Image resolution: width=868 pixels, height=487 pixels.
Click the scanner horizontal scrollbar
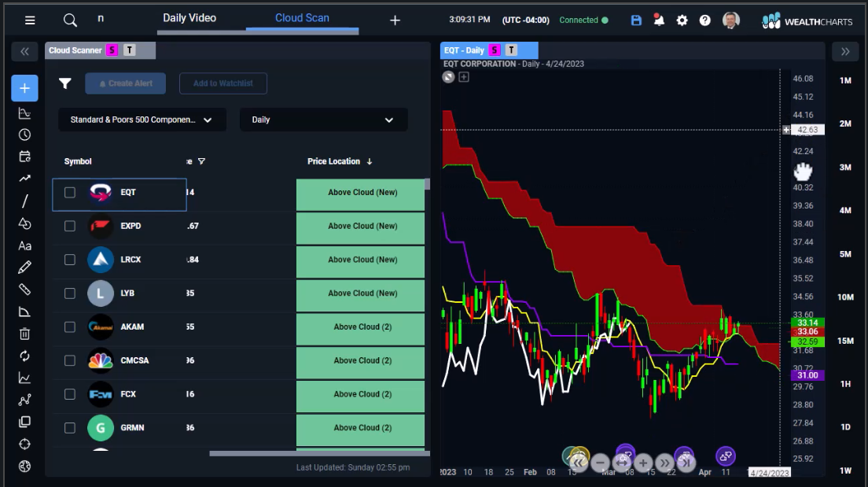319,454
